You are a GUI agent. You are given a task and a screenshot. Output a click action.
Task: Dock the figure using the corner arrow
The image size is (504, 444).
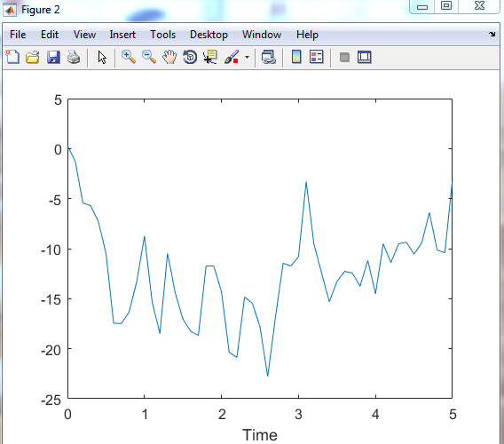tap(492, 34)
